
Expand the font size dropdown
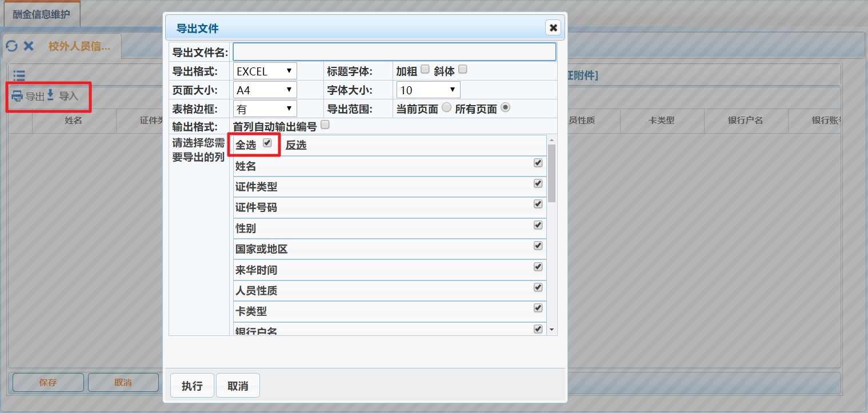click(428, 90)
